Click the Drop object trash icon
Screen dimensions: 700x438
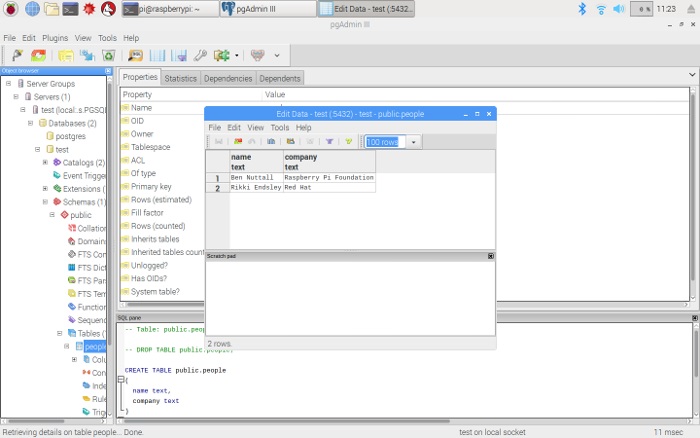tap(107, 55)
